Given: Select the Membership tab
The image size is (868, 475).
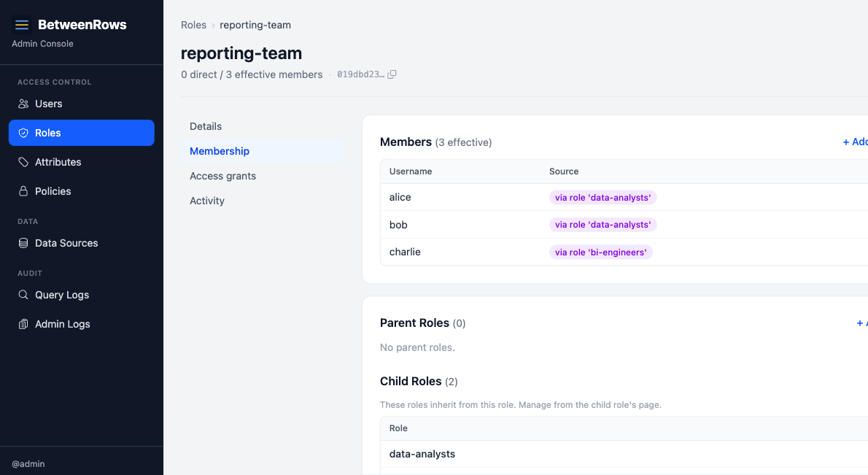Looking at the screenshot, I should [x=263, y=151].
